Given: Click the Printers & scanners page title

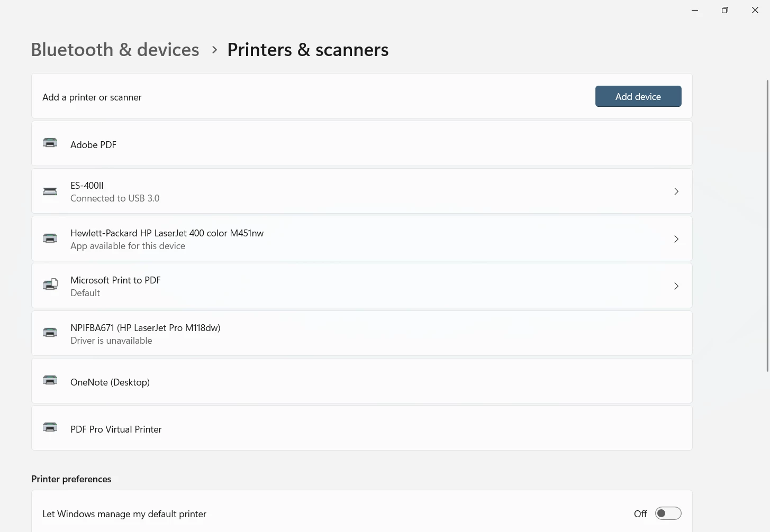Looking at the screenshot, I should click(x=308, y=50).
